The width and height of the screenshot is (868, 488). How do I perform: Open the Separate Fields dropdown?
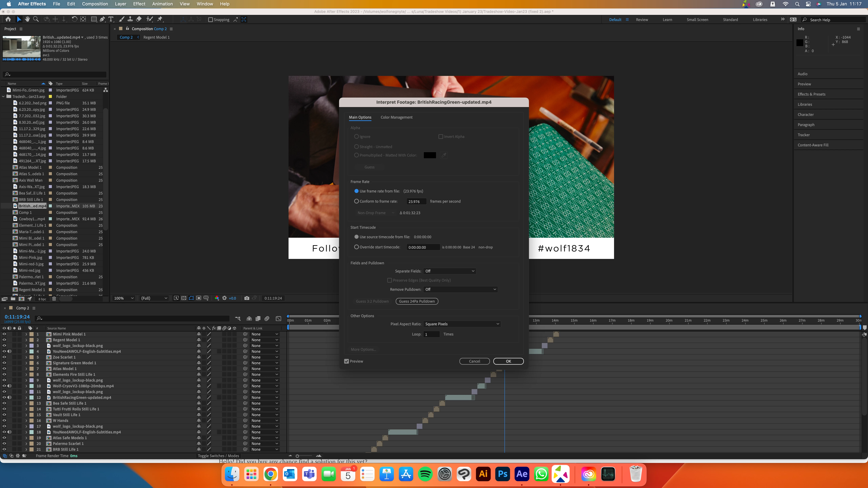449,271
